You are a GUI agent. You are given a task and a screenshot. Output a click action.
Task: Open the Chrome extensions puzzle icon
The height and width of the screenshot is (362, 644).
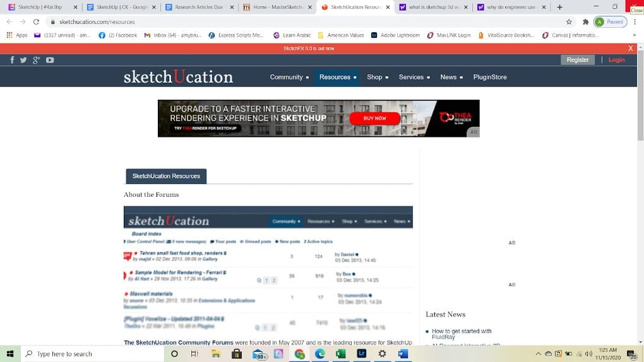click(586, 21)
